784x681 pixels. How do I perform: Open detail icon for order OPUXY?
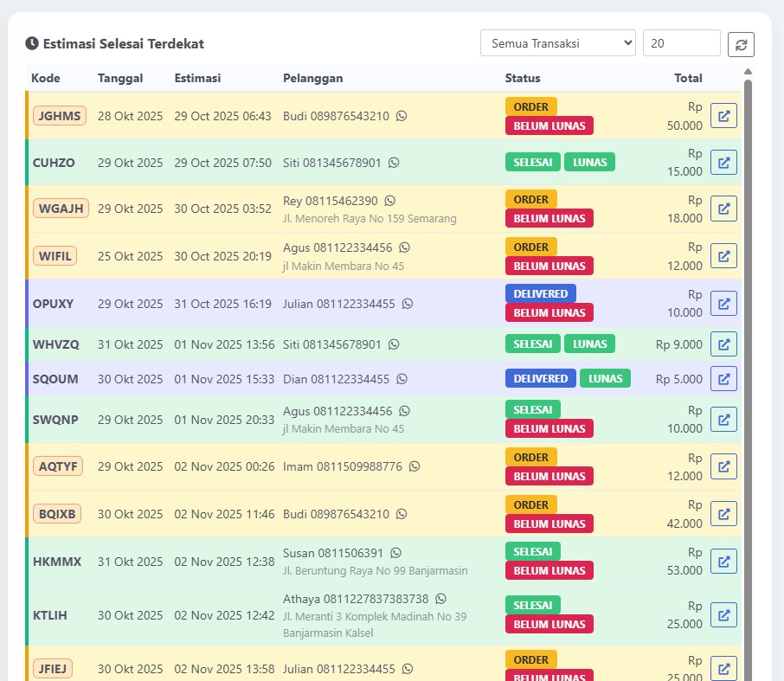723,304
